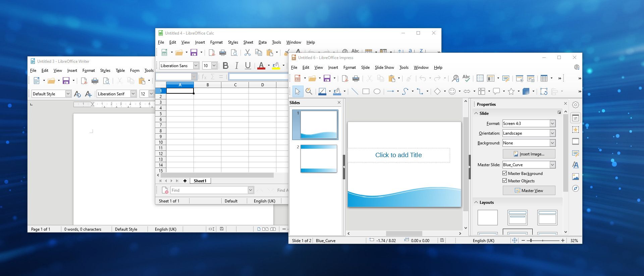The height and width of the screenshot is (276, 644).
Task: Open the Data menu in Calc
Action: click(x=262, y=42)
